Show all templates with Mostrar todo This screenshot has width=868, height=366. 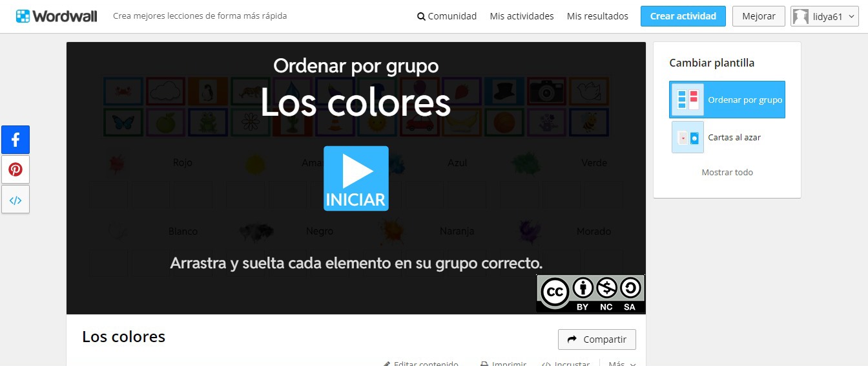tap(727, 173)
